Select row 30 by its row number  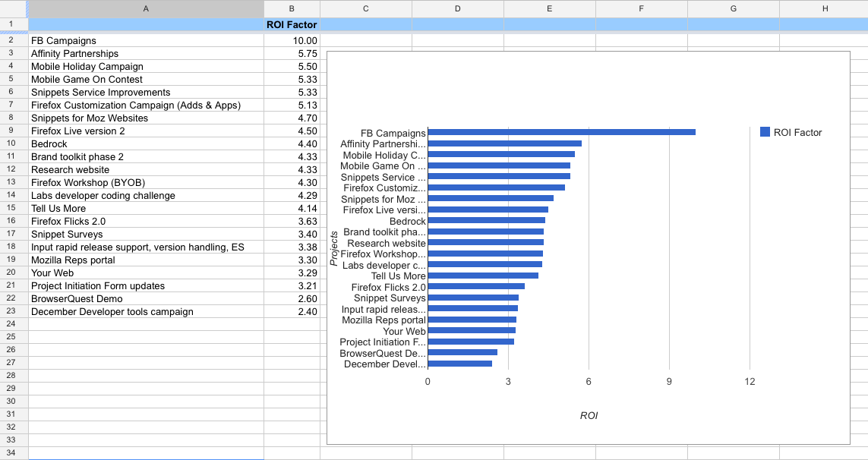tap(14, 402)
